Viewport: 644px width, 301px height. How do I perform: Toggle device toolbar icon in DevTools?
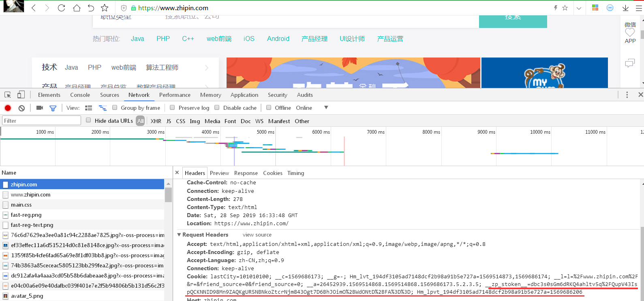coord(21,95)
